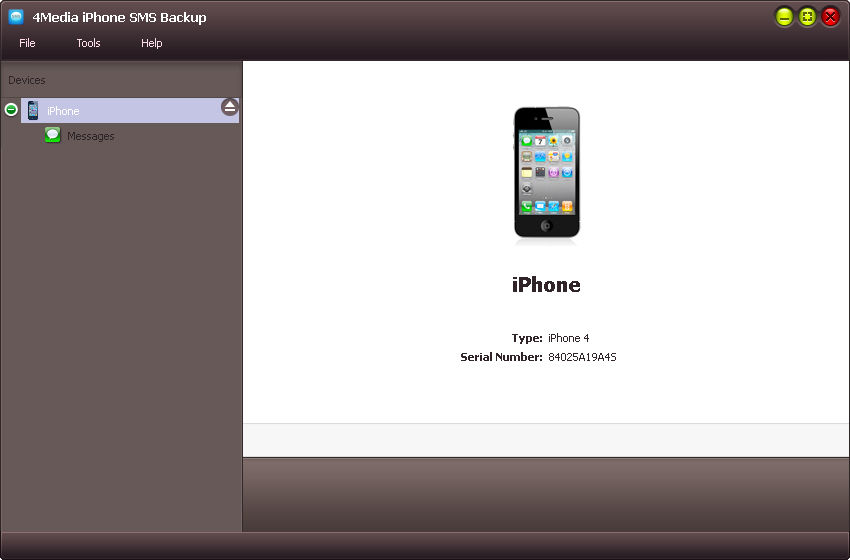Click the iPhone 4 type value

(x=569, y=338)
